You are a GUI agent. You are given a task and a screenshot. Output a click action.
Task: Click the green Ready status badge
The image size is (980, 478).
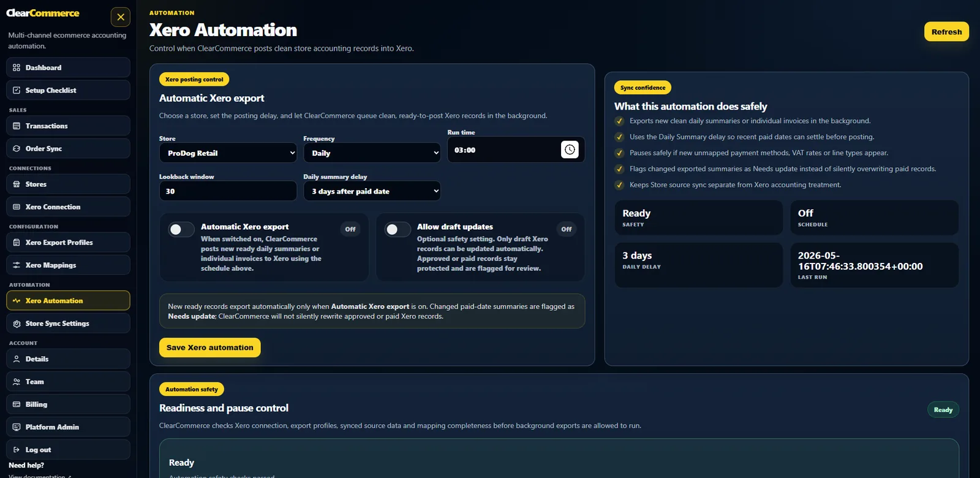coord(943,409)
